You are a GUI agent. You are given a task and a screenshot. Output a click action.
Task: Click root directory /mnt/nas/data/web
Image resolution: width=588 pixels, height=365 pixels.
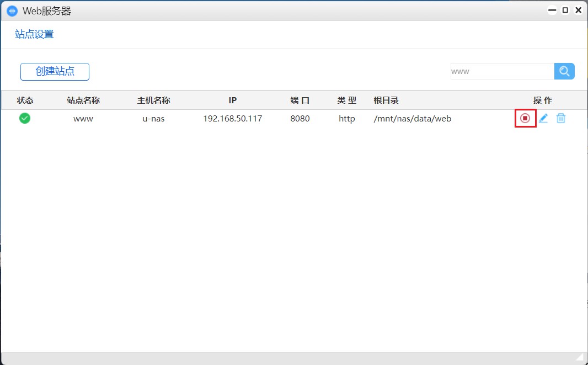pos(413,118)
